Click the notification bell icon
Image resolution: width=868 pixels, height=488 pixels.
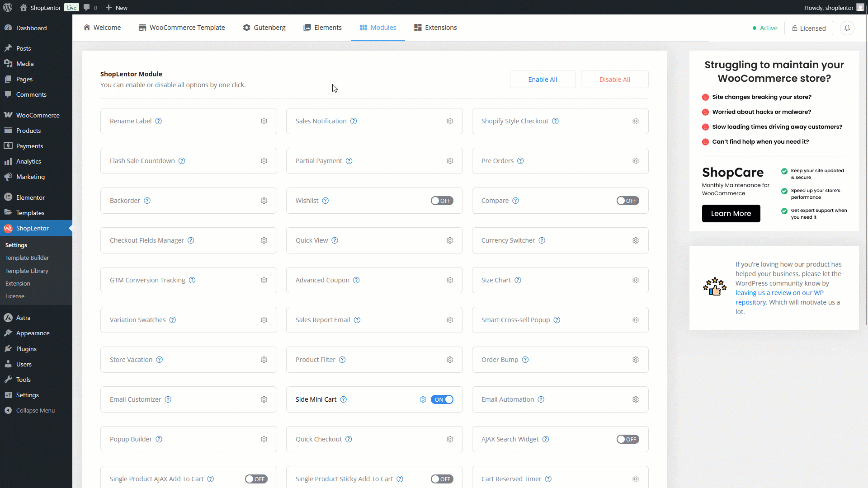(x=847, y=28)
